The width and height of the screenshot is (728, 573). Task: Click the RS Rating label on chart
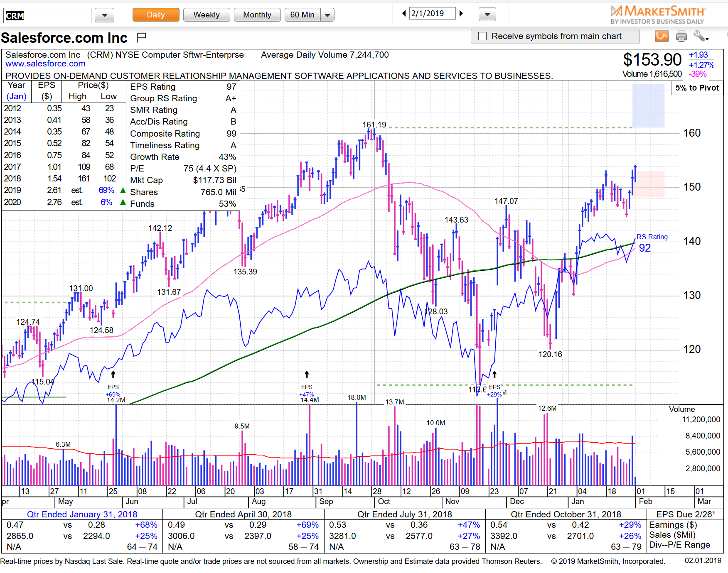pyautogui.click(x=652, y=237)
